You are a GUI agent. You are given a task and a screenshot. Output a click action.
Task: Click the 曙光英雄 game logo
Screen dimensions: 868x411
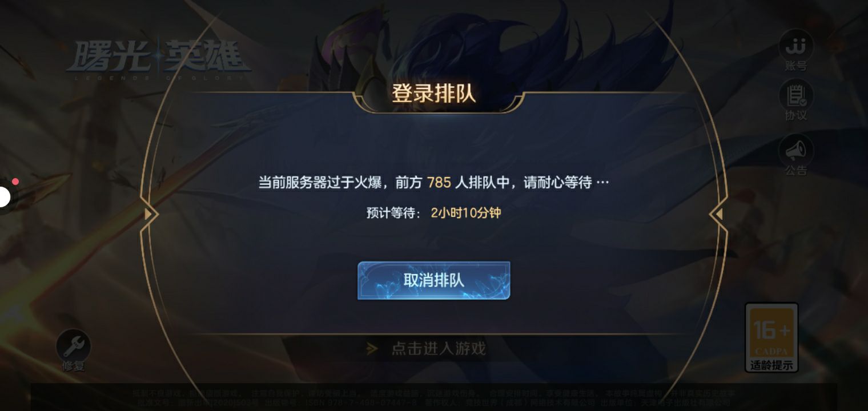[x=159, y=60]
